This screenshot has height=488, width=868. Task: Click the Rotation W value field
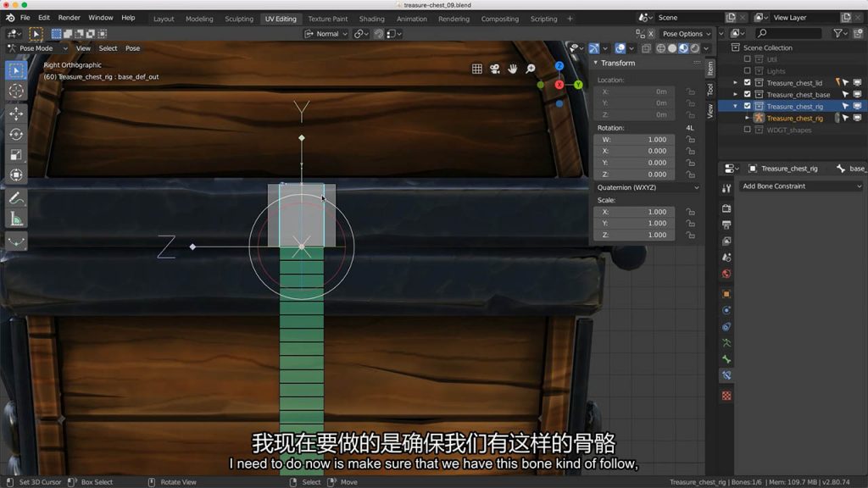(x=636, y=139)
